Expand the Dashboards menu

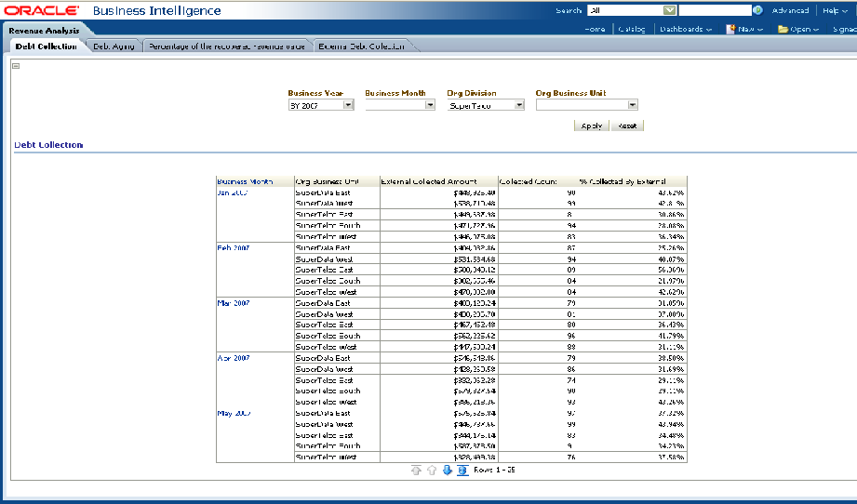686,29
